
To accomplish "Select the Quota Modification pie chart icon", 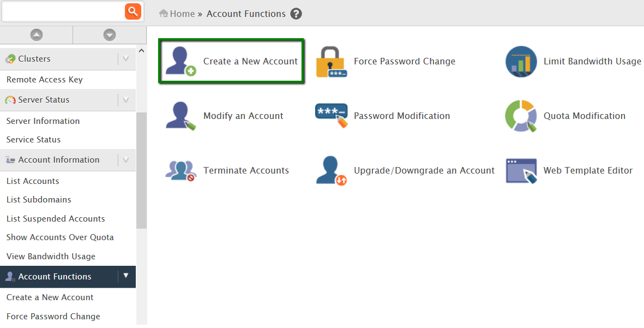I will (521, 116).
